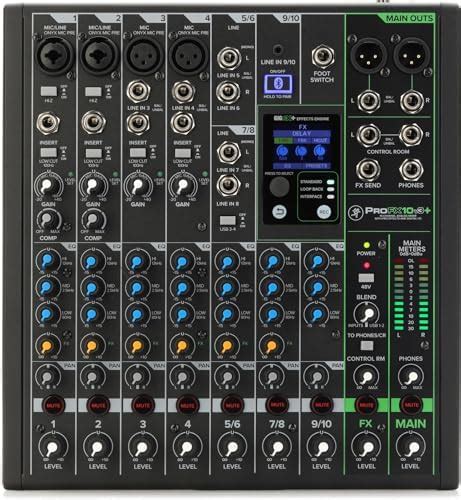The height and width of the screenshot is (500, 461).
Task: Click channel 2 Mid EQ knob
Action: pos(92,288)
